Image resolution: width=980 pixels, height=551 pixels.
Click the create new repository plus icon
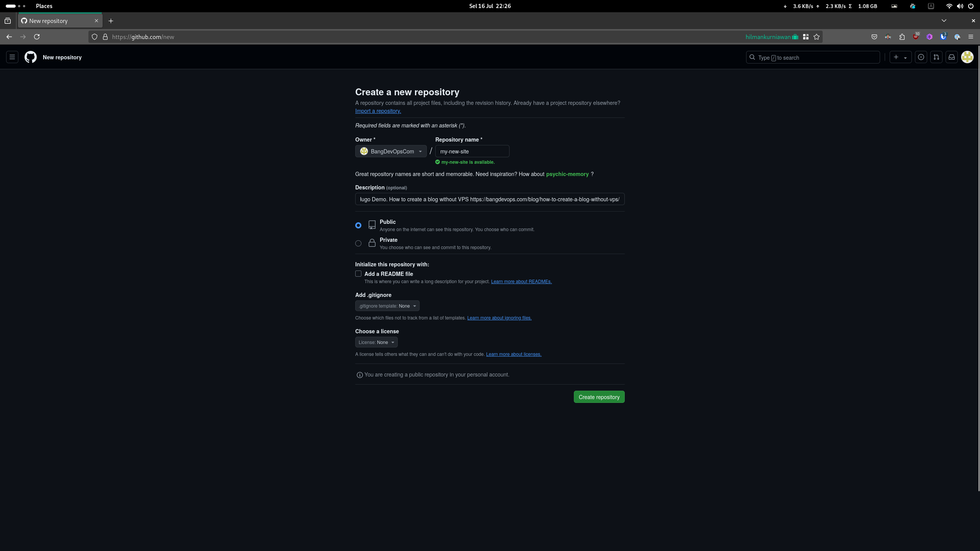click(895, 57)
